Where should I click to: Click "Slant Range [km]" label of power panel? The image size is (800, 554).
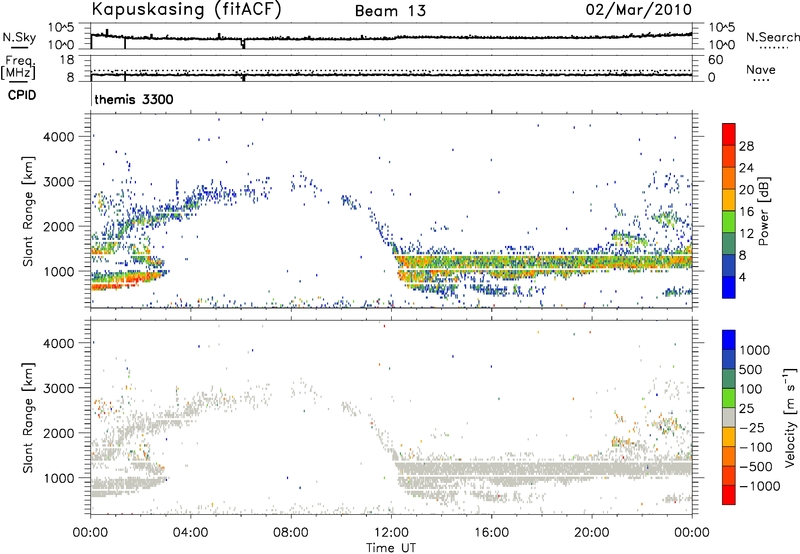pyautogui.click(x=28, y=211)
